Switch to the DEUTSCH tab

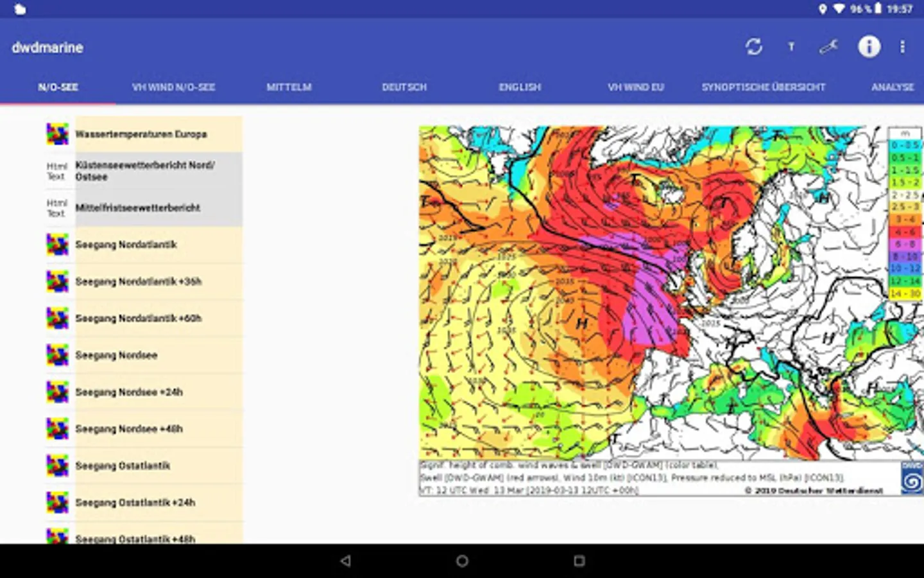coord(404,87)
